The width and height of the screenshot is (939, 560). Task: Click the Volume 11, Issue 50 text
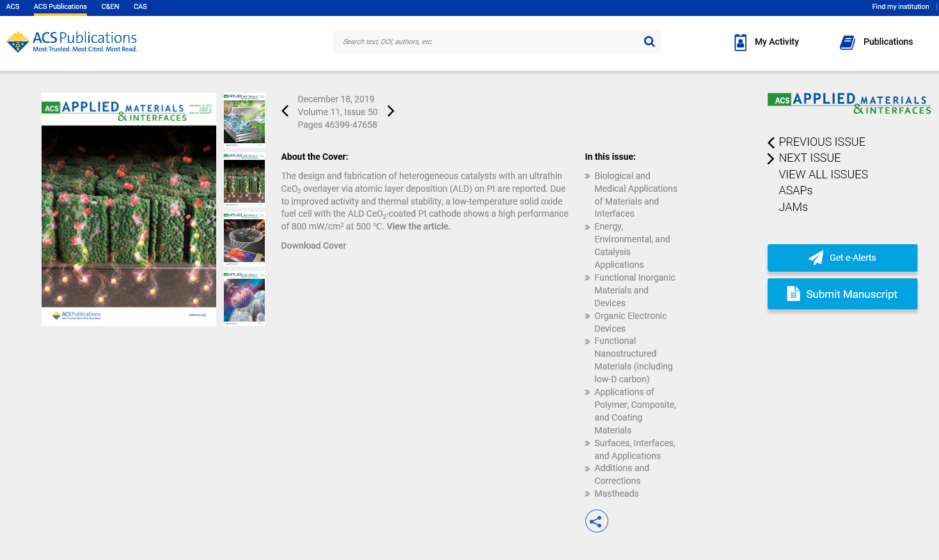point(337,112)
